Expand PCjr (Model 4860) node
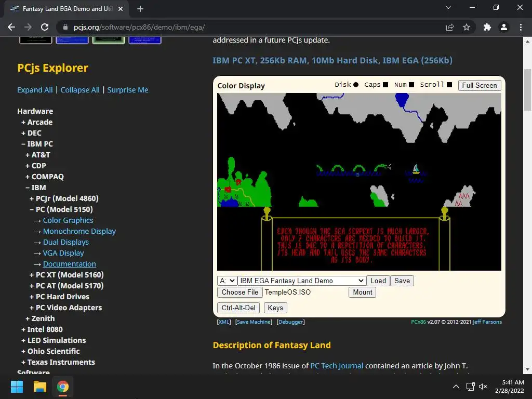The height and width of the screenshot is (399, 532). [64, 198]
